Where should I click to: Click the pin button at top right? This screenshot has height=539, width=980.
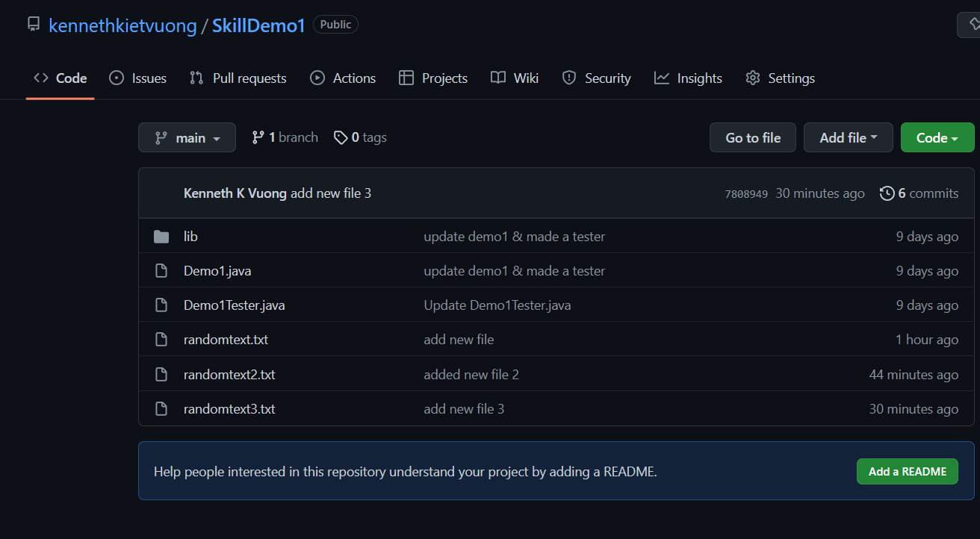tap(969, 25)
